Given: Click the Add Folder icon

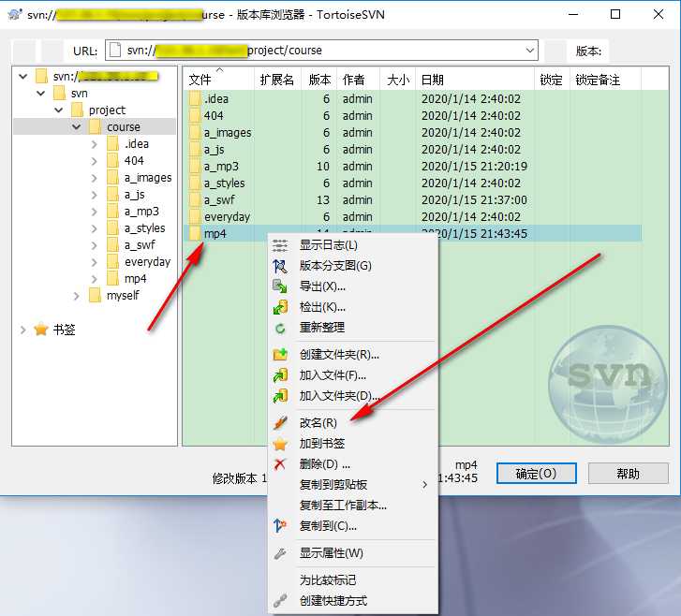Looking at the screenshot, I should (x=280, y=396).
